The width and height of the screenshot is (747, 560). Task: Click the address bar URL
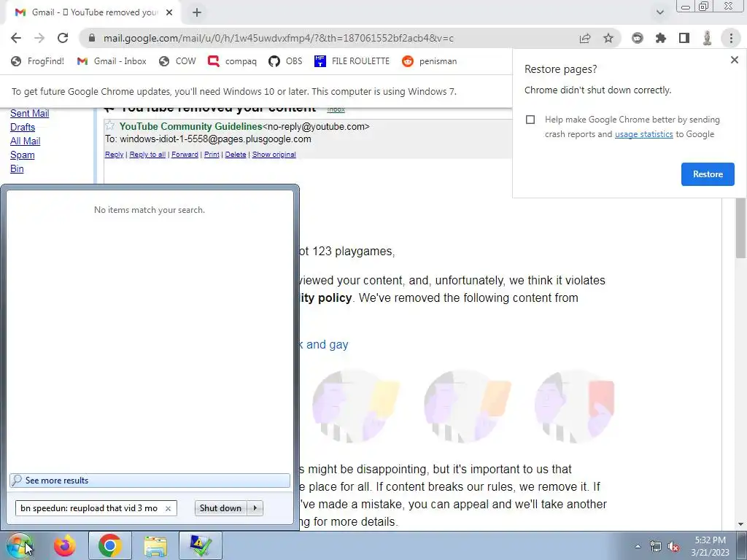pos(278,38)
